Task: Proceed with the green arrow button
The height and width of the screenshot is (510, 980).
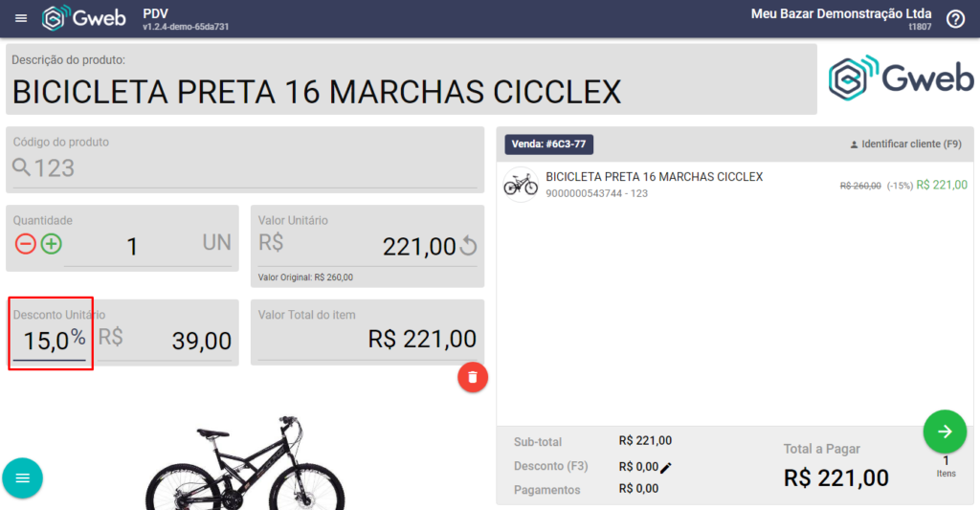Action: 945,432
